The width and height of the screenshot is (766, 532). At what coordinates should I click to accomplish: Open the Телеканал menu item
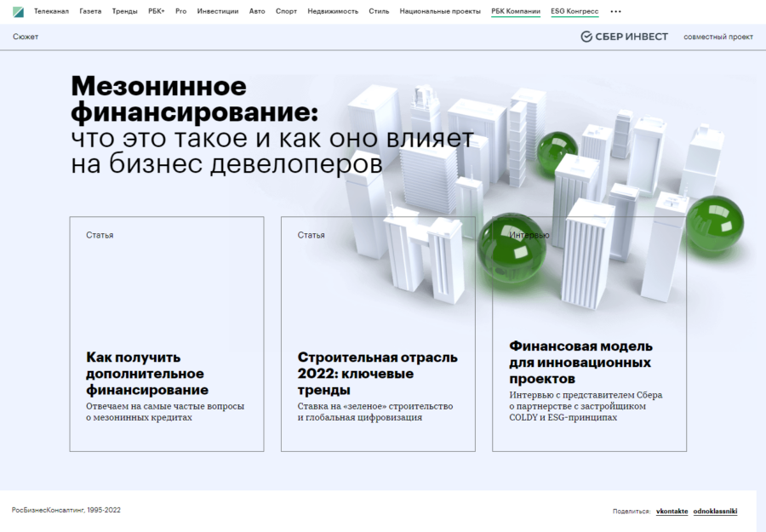pos(54,11)
